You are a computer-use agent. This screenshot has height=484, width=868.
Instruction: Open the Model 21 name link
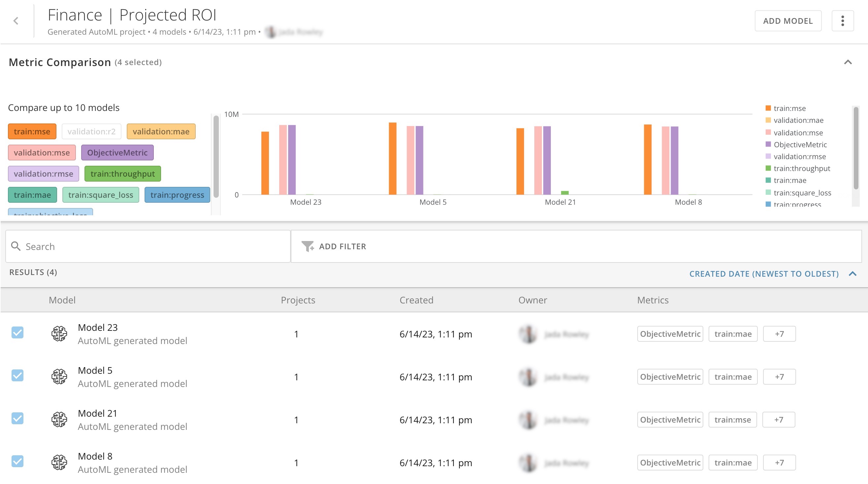pyautogui.click(x=97, y=413)
